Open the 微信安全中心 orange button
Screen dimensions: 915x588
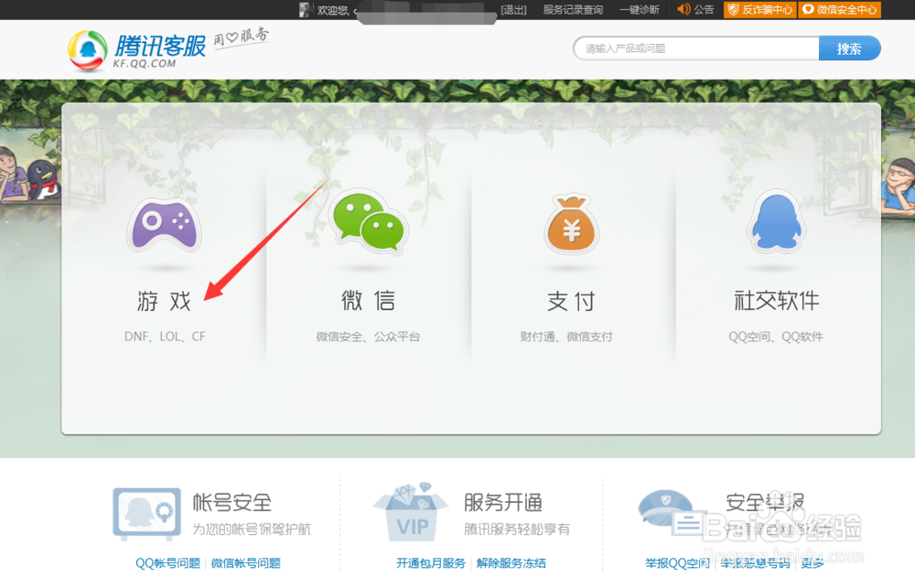[x=840, y=10]
